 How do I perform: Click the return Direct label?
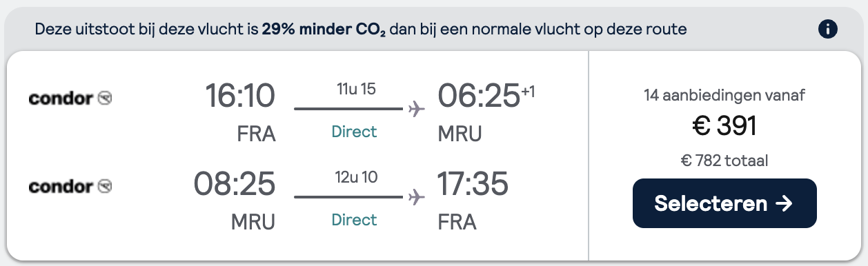point(355,220)
